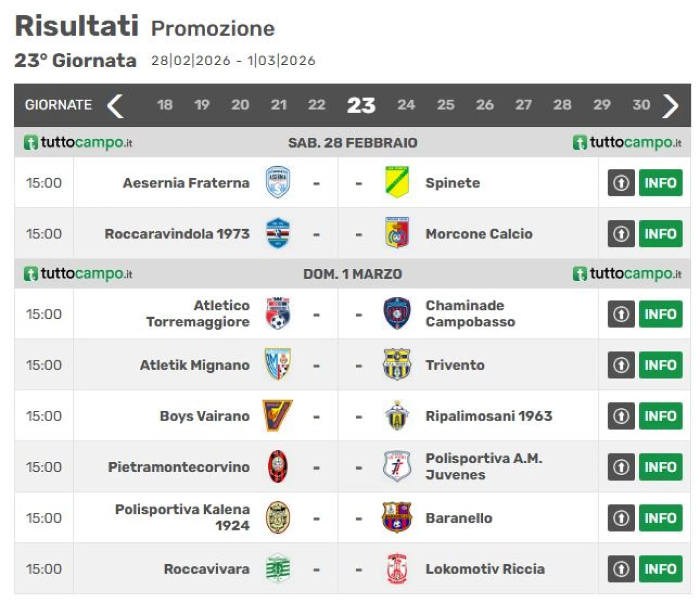Open INFO for Roccavivara vs Lokomotiv Riccia
The width and height of the screenshot is (700, 602).
(660, 569)
